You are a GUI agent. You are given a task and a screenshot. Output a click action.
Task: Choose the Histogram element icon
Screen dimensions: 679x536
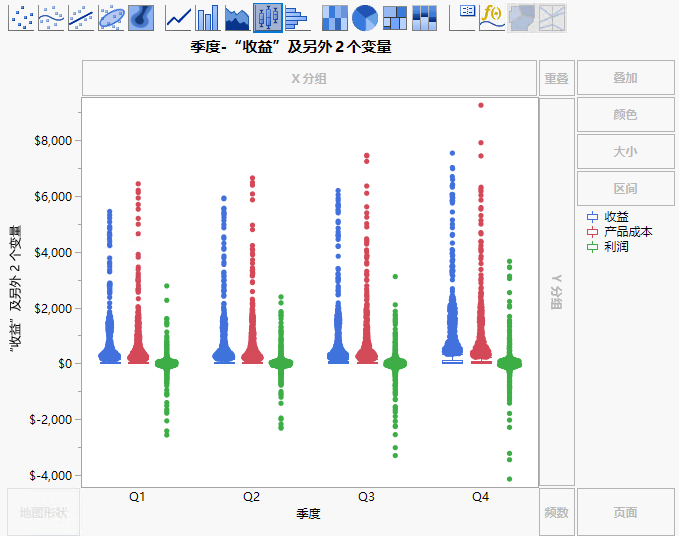pyautogui.click(x=297, y=16)
